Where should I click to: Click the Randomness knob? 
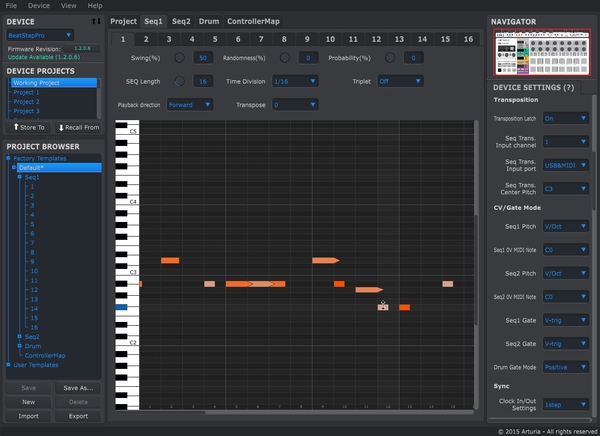click(286, 59)
